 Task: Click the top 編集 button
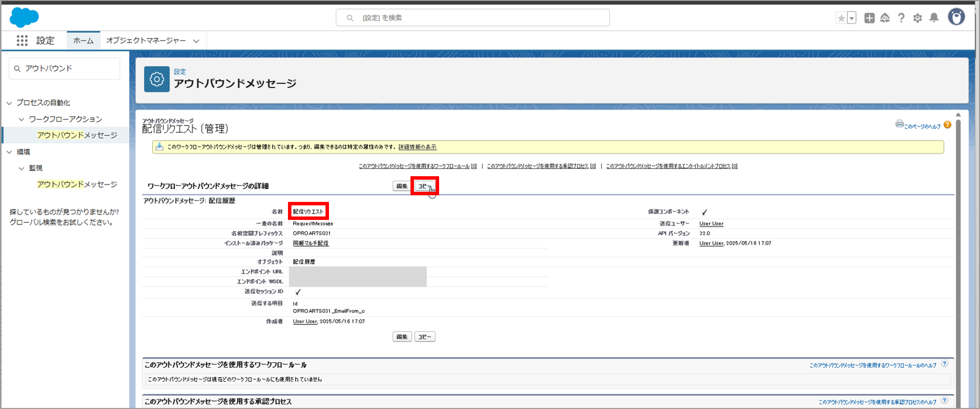(402, 186)
